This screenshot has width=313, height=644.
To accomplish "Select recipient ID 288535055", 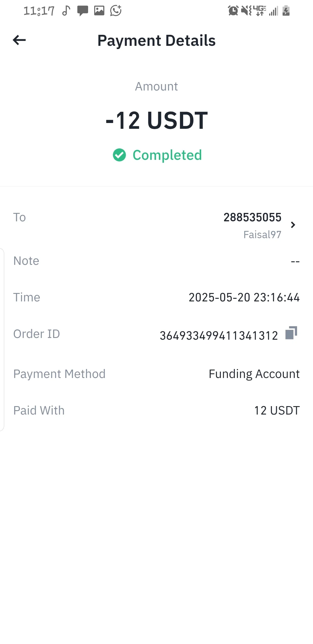I will pyautogui.click(x=252, y=217).
